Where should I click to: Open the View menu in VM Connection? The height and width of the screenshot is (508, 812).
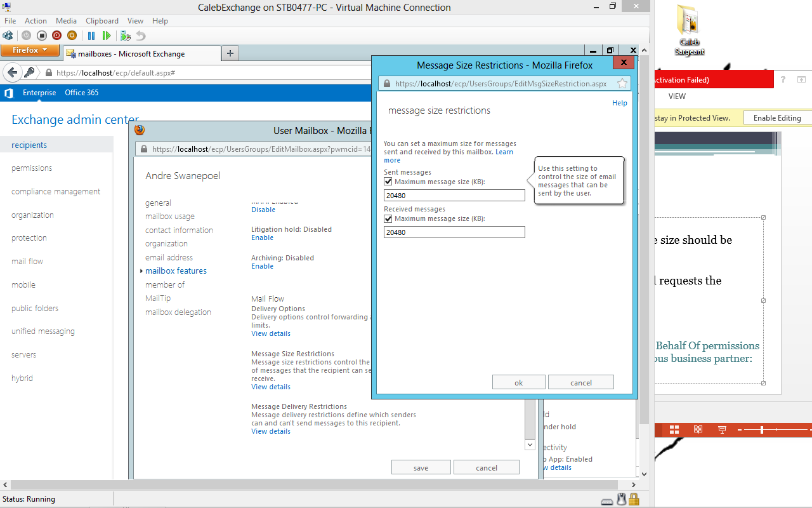tap(135, 21)
